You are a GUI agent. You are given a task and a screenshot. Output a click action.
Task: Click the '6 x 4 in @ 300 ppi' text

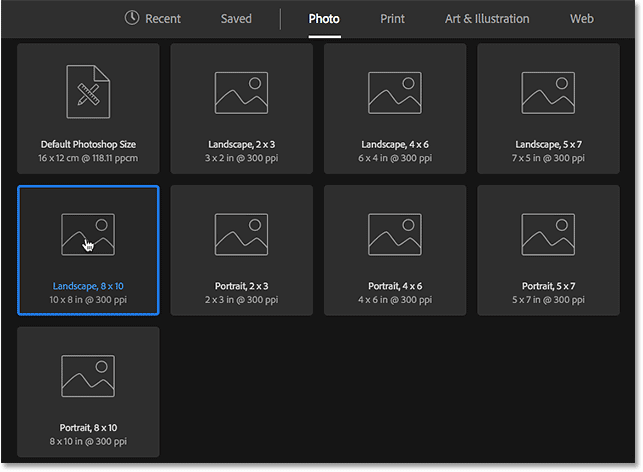click(x=395, y=158)
